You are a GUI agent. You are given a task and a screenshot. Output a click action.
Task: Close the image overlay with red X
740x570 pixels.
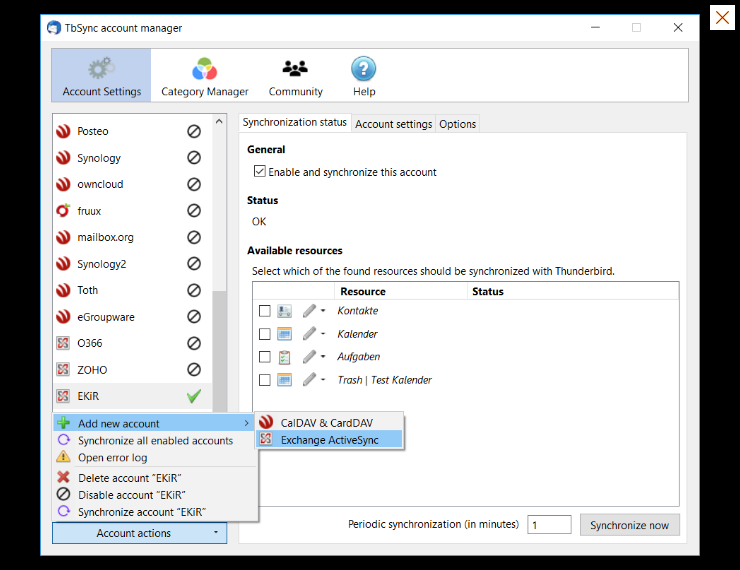click(722, 17)
